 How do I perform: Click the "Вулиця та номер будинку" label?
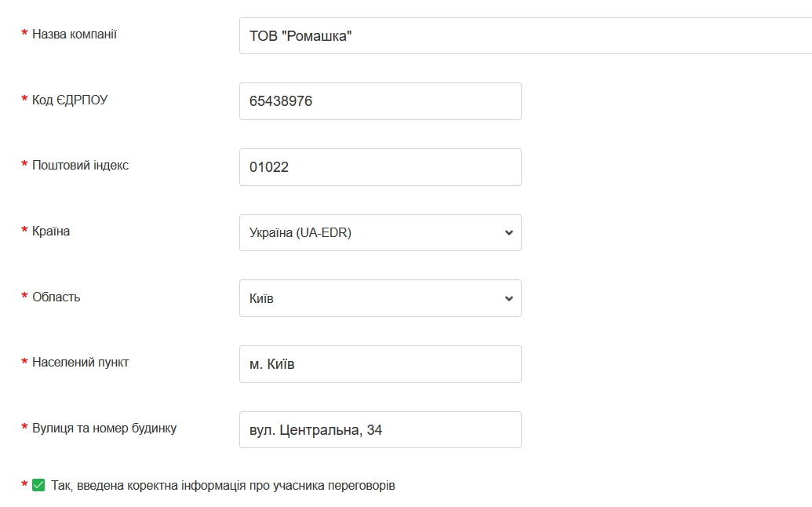point(104,429)
